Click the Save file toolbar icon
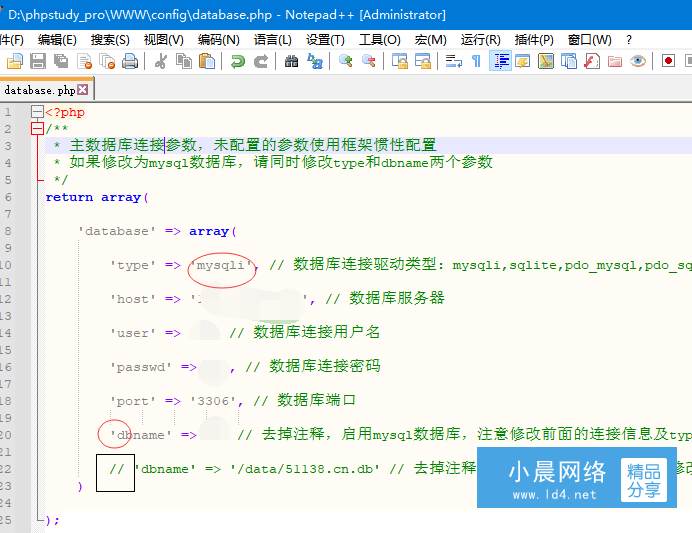Image resolution: width=692 pixels, height=533 pixels. coord(37,62)
